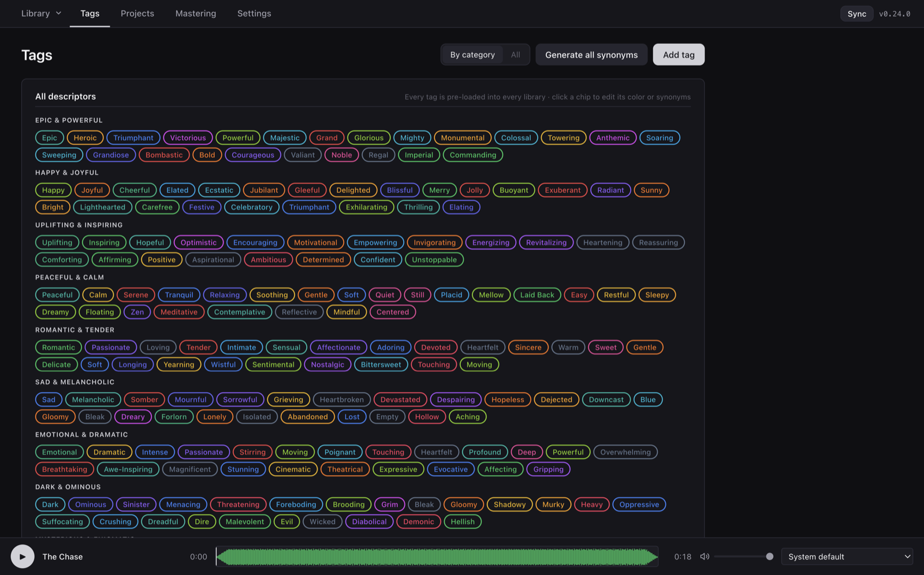Viewport: 924px width, 575px height.
Task: Edit the Optimistic tag chip
Action: [198, 242]
